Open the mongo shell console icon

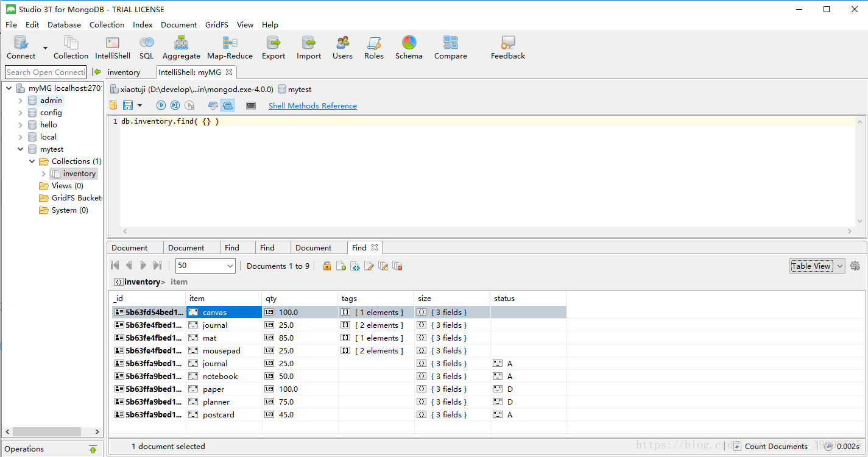pyautogui.click(x=251, y=105)
